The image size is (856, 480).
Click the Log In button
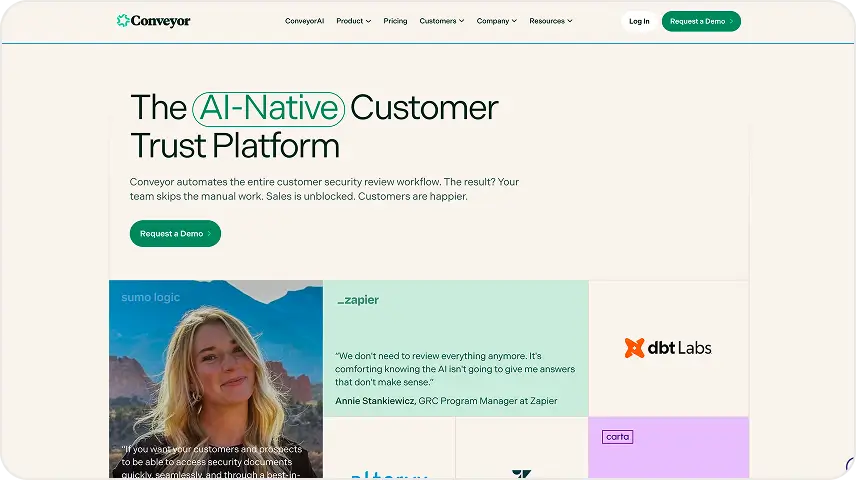click(x=639, y=21)
